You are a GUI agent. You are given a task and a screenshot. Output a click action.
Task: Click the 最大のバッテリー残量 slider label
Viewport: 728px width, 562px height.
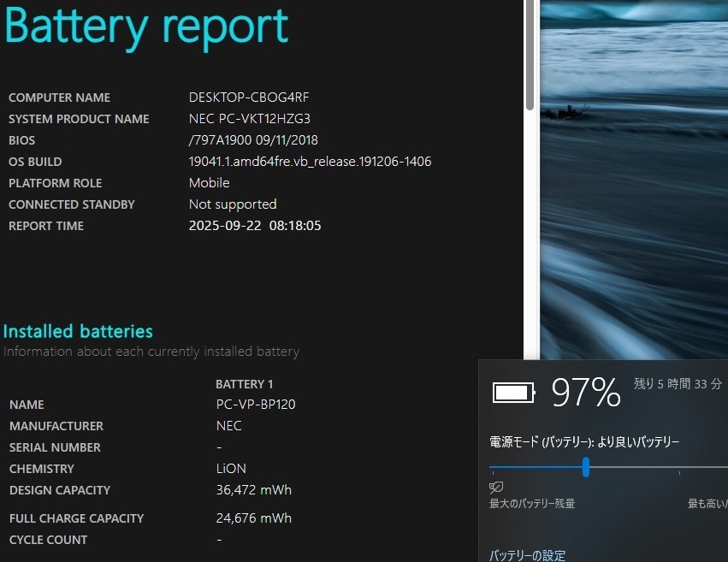click(532, 504)
